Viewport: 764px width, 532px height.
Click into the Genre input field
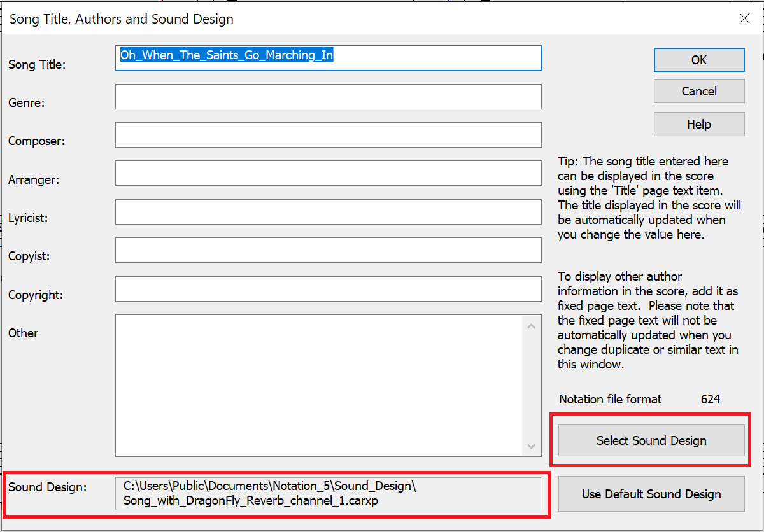[x=328, y=97]
